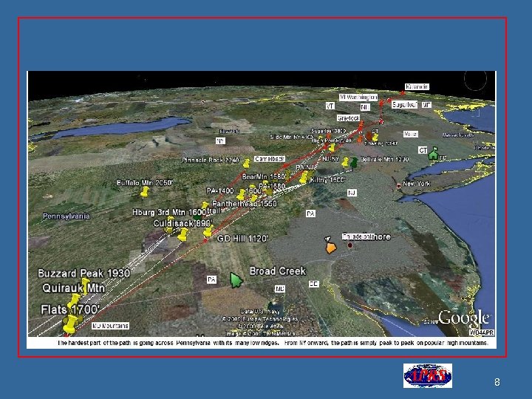532x399 pixels.
Task: Click the dark green pushpin at Bellvale Mtn
Action: click(354, 163)
